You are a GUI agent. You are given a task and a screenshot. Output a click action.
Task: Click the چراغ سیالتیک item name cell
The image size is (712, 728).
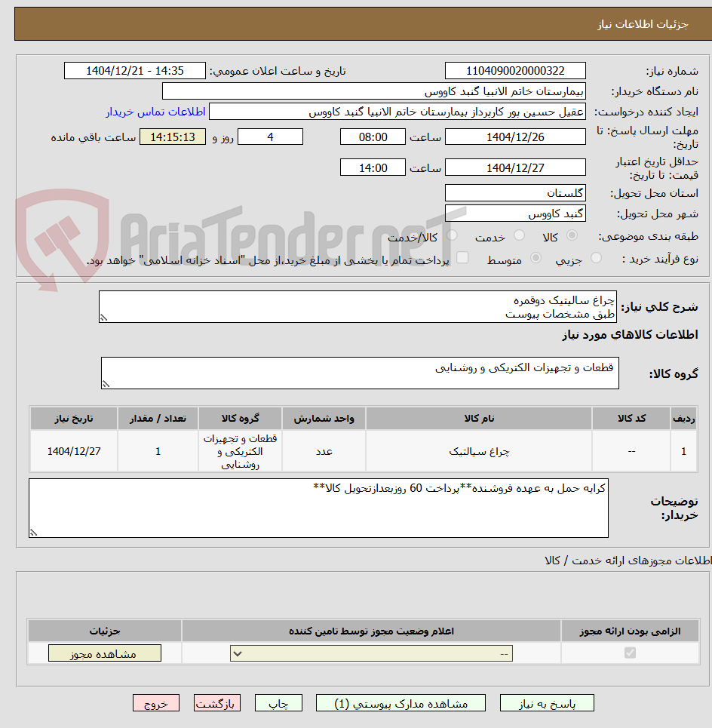click(x=479, y=451)
